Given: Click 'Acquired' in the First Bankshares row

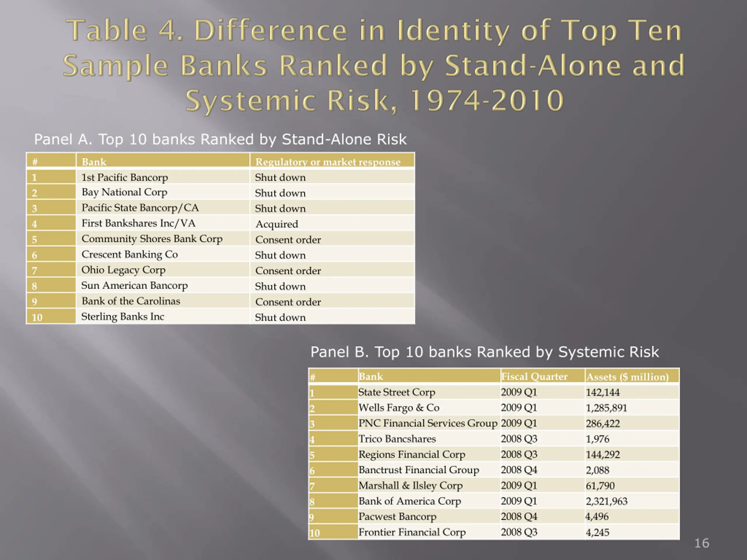Looking at the screenshot, I should click(x=277, y=224).
